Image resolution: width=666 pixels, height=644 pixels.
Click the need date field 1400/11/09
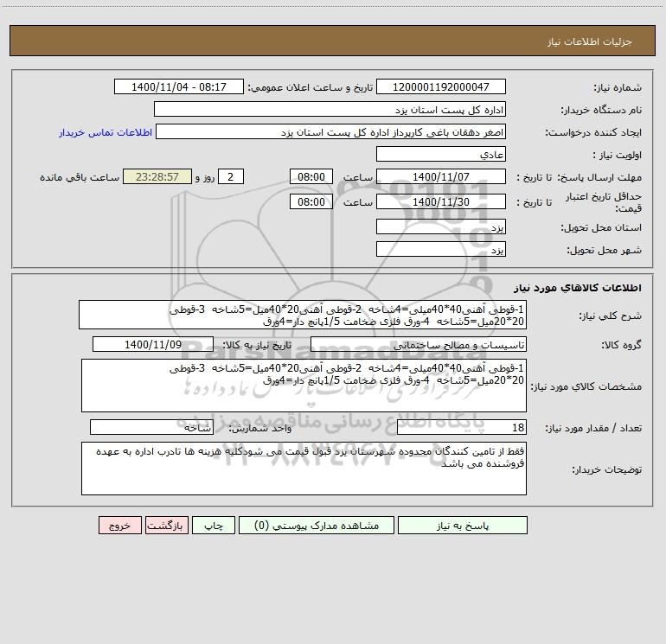coord(153,344)
